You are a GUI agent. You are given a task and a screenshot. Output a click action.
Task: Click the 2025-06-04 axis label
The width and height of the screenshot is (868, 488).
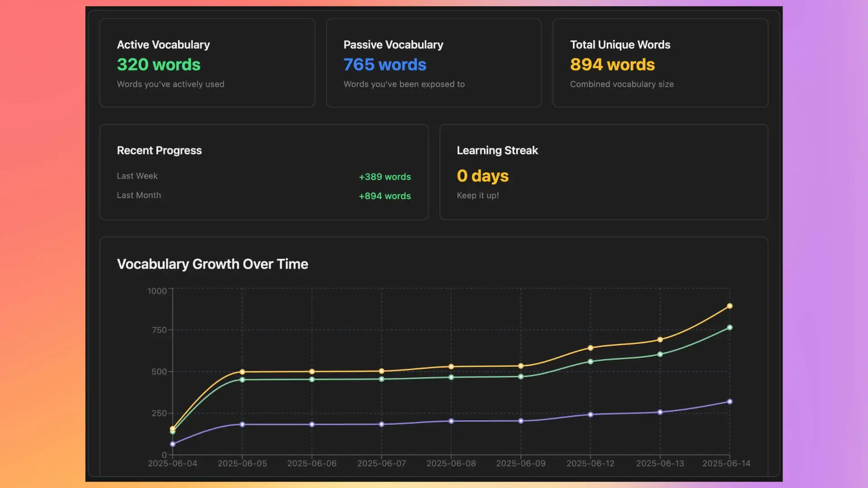pyautogui.click(x=173, y=463)
